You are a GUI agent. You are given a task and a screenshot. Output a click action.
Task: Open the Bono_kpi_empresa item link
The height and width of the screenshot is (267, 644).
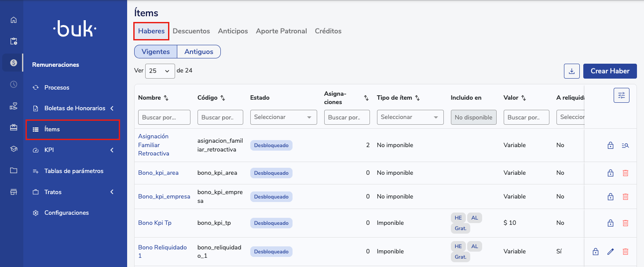point(164,196)
